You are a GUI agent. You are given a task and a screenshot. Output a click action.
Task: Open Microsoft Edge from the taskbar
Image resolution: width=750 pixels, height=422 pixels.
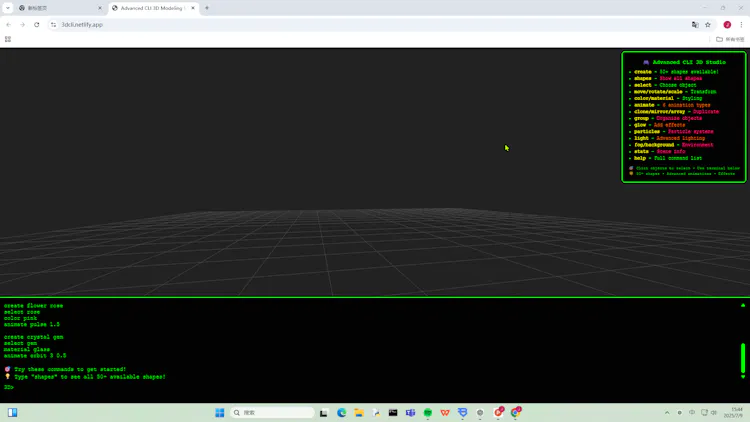(342, 412)
